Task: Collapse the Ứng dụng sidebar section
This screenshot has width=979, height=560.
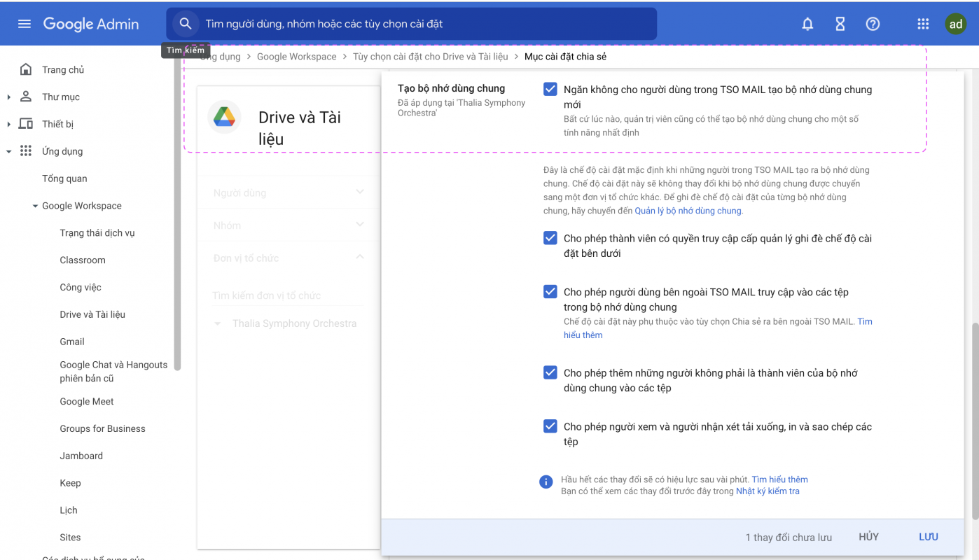Action: 9,151
